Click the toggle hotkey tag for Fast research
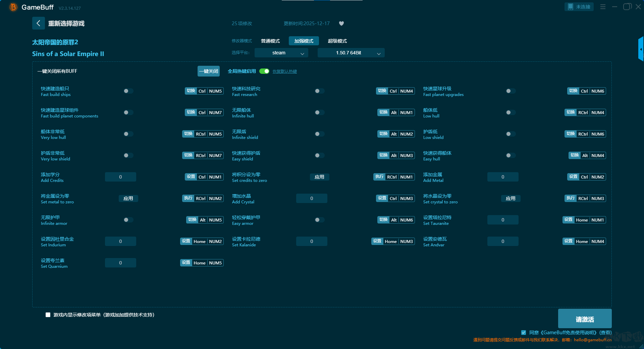Screen dimensions: 644x349 tap(382, 91)
